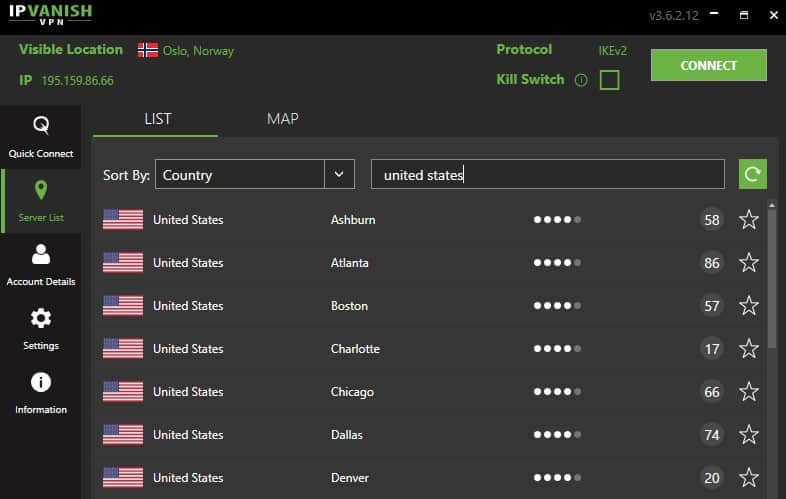Click 'United States' text in Boston row
This screenshot has width=786, height=499.
click(188, 306)
